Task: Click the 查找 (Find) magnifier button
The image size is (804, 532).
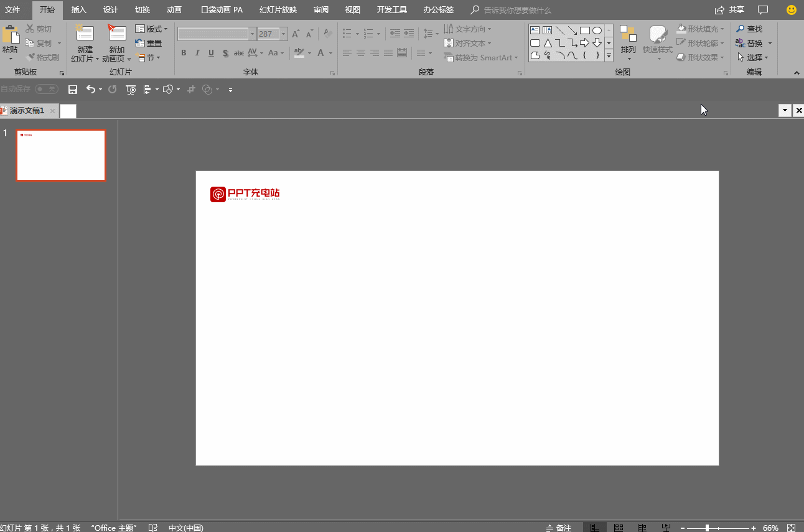Action: pos(749,29)
